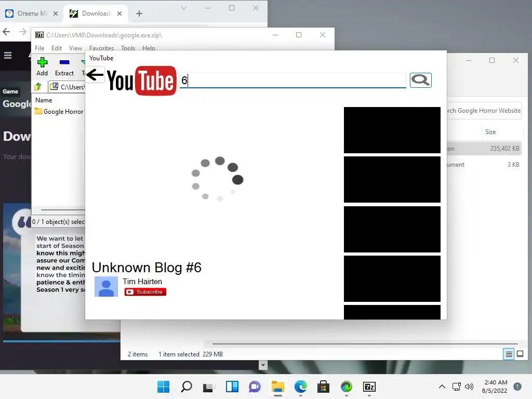
Task: Open File Explorer from the taskbar
Action: [278, 387]
